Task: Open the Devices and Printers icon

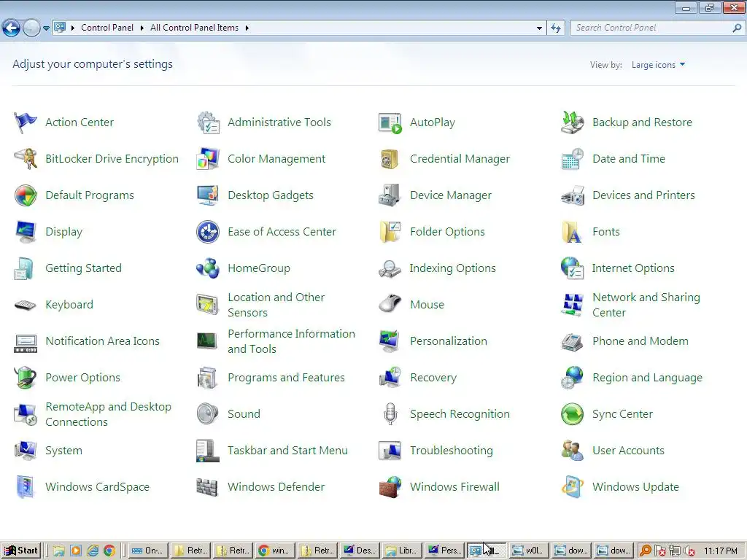Action: coord(573,195)
